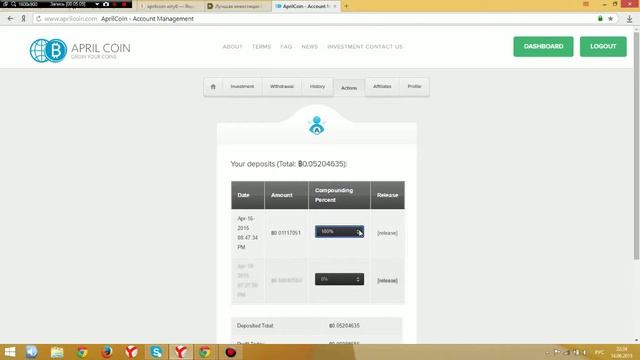Click the Amount column header

(x=286, y=195)
